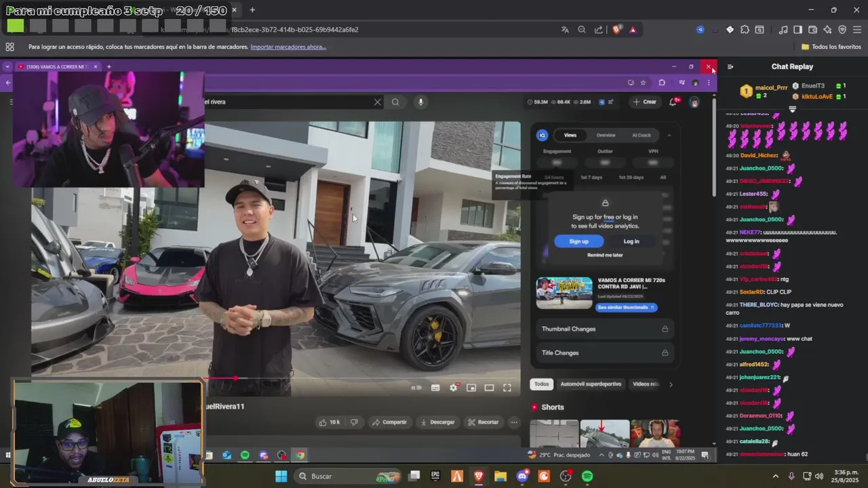Toggle fullscreen in the video player

(507, 388)
